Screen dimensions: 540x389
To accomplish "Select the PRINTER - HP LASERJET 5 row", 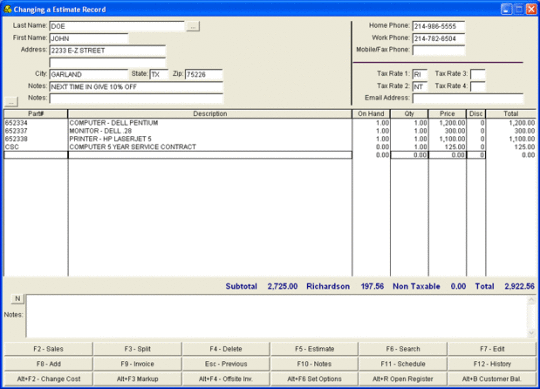I will [x=270, y=139].
